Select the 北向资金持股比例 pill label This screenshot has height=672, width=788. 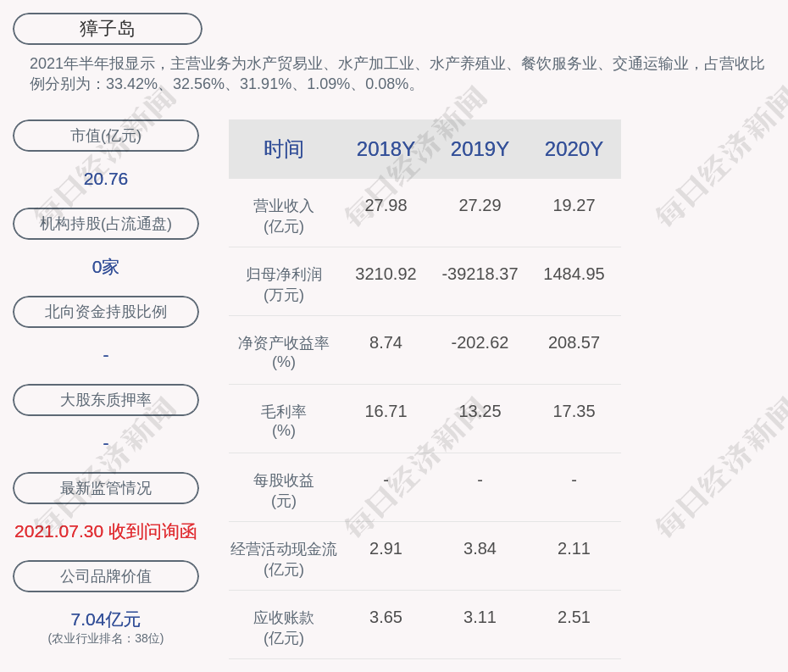click(x=106, y=312)
